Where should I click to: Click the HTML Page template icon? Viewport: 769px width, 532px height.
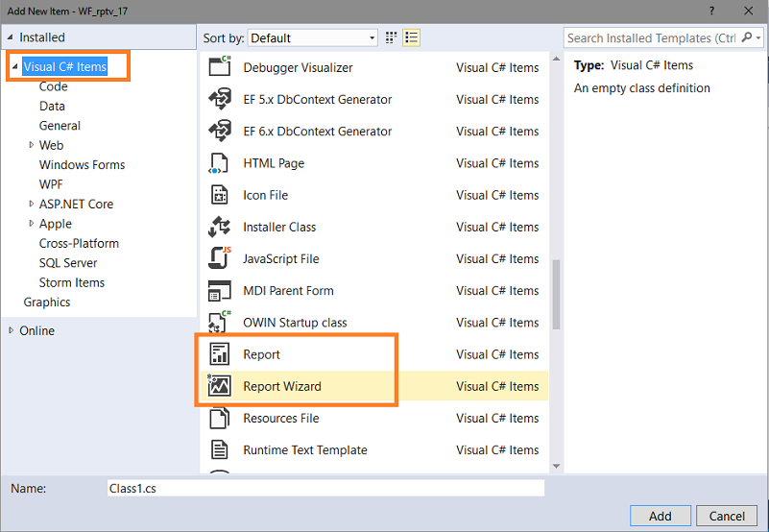[219, 163]
